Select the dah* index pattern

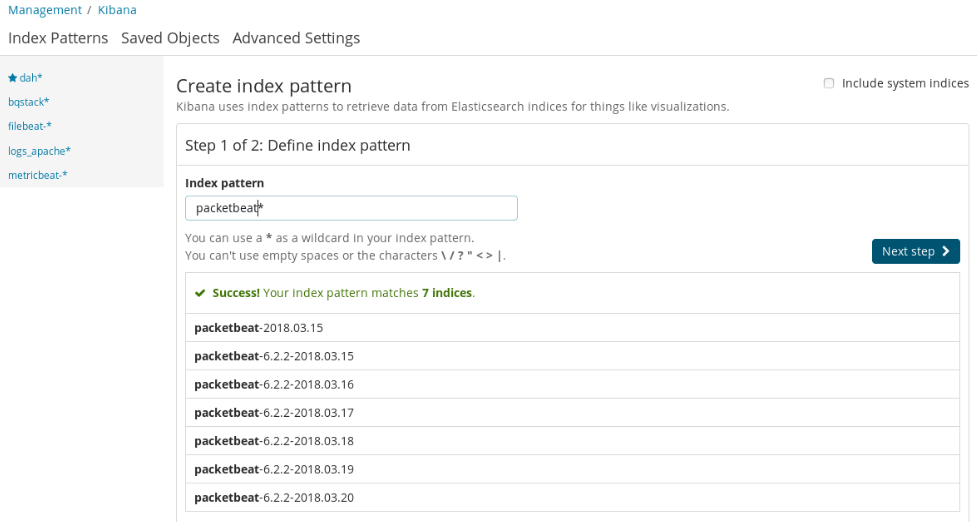click(31, 78)
